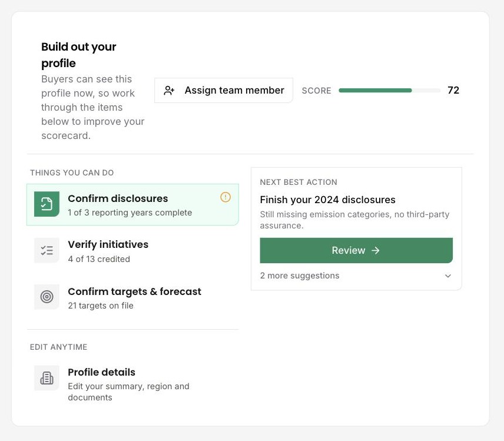Click the 'THINGS YOU CAN DO' label
The image size is (504, 441).
click(x=72, y=173)
